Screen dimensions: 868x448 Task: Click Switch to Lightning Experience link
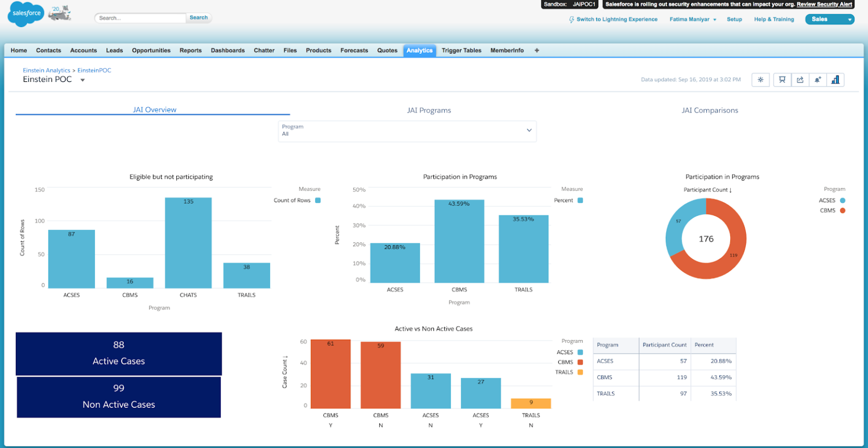tap(617, 19)
